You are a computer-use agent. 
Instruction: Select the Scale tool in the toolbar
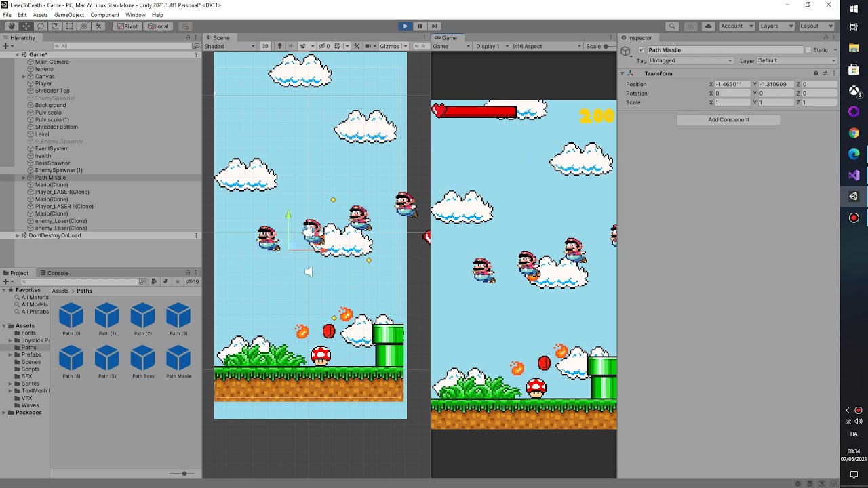55,26
